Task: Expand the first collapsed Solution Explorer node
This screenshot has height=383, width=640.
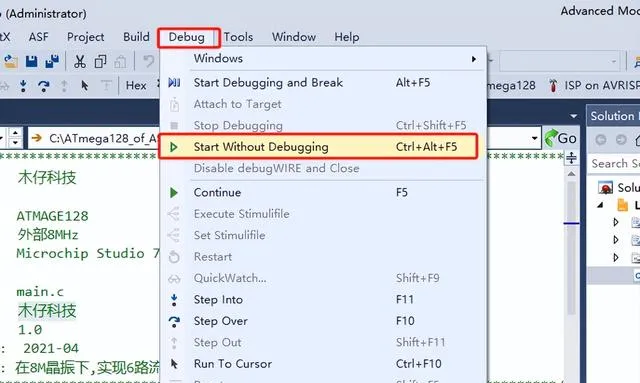Action: point(616,222)
